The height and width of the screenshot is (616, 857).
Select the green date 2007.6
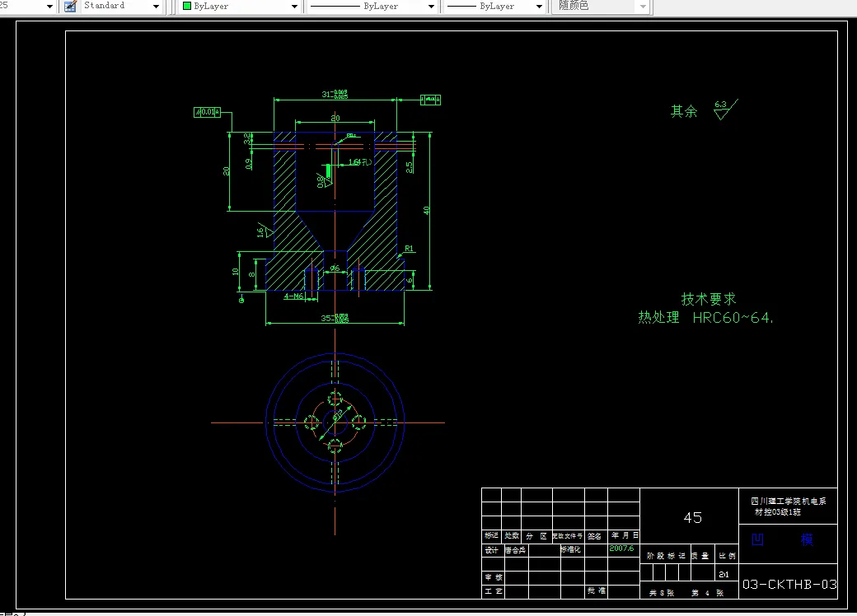tap(621, 548)
